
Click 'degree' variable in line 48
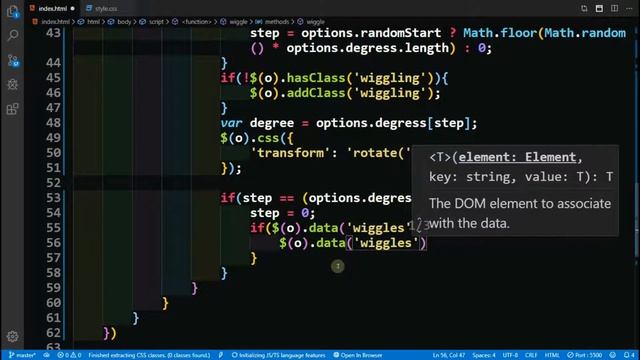pos(272,123)
